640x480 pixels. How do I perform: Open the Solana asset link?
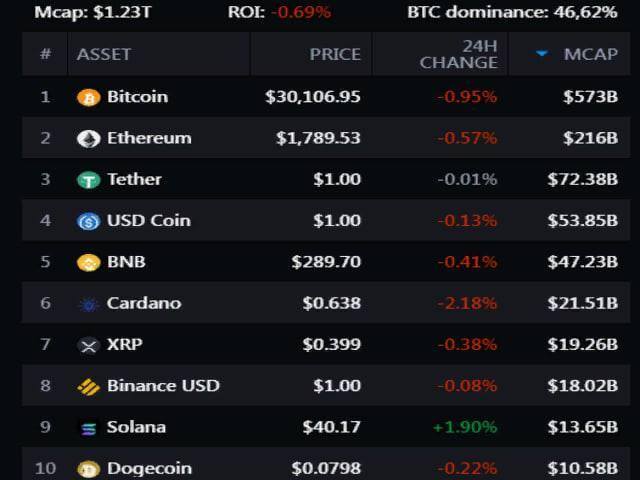click(136, 427)
